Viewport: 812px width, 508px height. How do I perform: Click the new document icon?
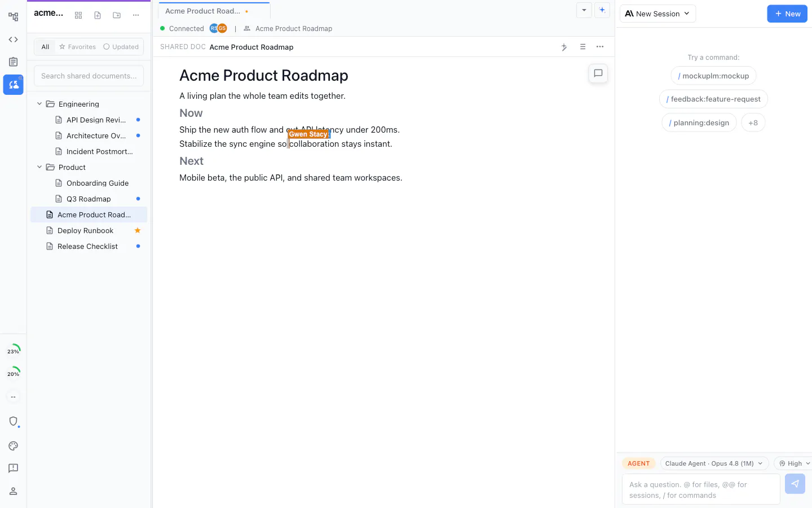98,15
